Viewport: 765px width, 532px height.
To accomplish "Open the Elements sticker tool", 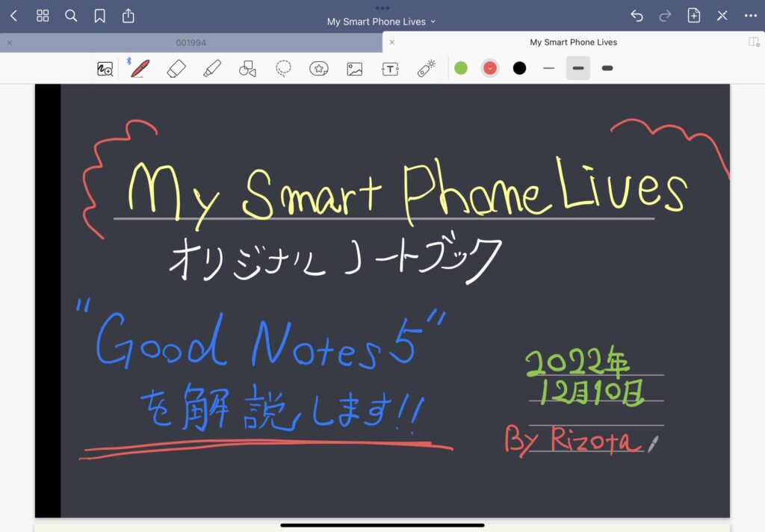I will pos(318,68).
